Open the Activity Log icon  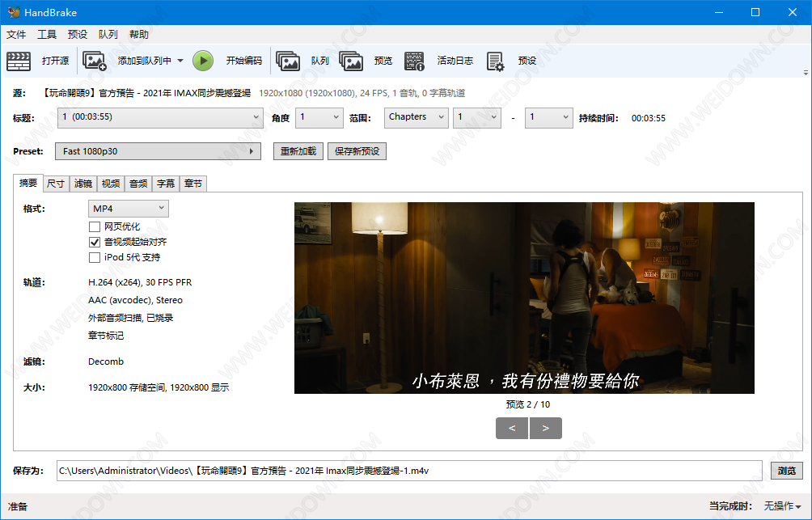pos(414,61)
